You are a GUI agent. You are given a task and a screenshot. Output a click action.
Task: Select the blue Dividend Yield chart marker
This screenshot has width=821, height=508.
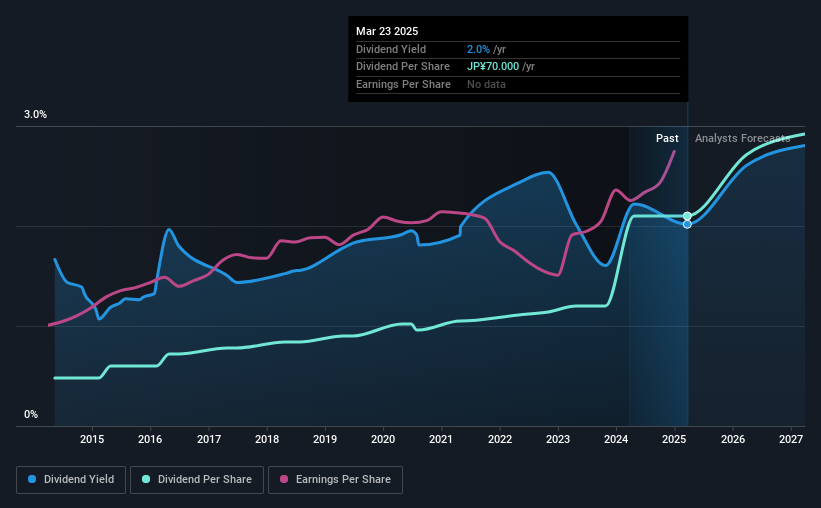coord(687,224)
